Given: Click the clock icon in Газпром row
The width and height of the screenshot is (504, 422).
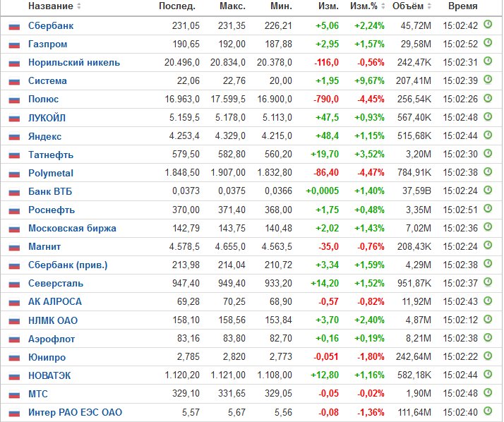Looking at the screenshot, I should (x=488, y=43).
